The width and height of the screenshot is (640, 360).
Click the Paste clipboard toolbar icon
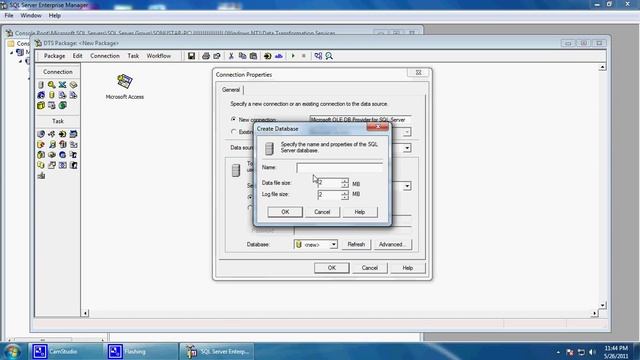click(253, 56)
